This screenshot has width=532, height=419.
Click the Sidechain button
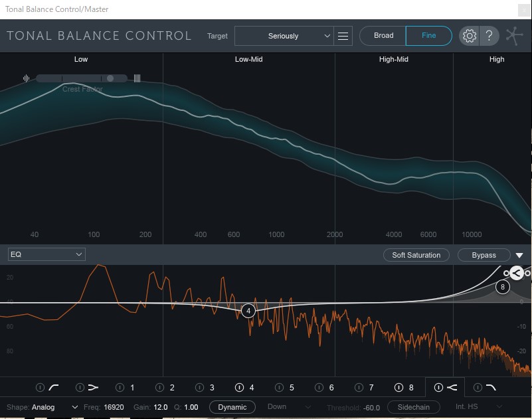coord(414,407)
